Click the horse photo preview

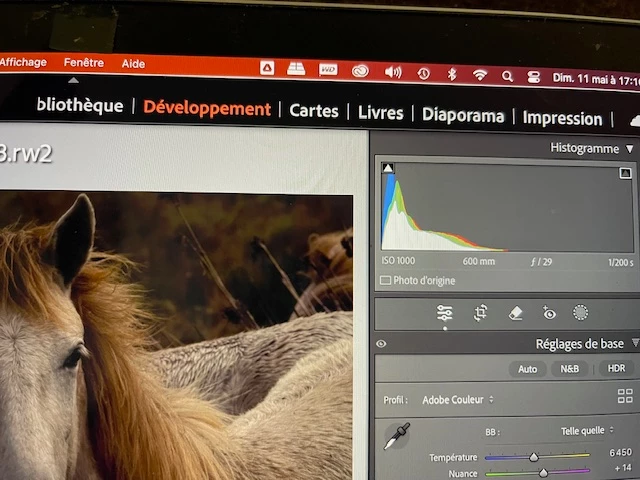click(x=176, y=336)
